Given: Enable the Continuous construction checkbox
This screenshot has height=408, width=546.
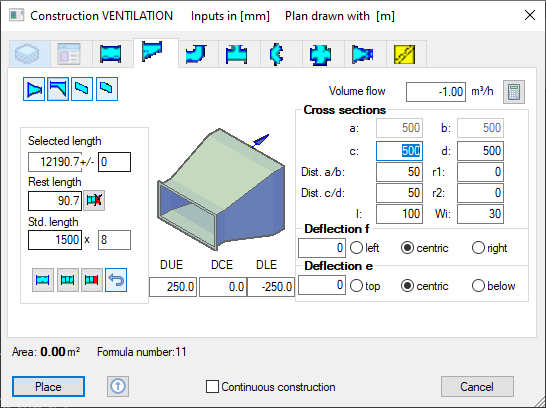Looking at the screenshot, I should tap(212, 386).
